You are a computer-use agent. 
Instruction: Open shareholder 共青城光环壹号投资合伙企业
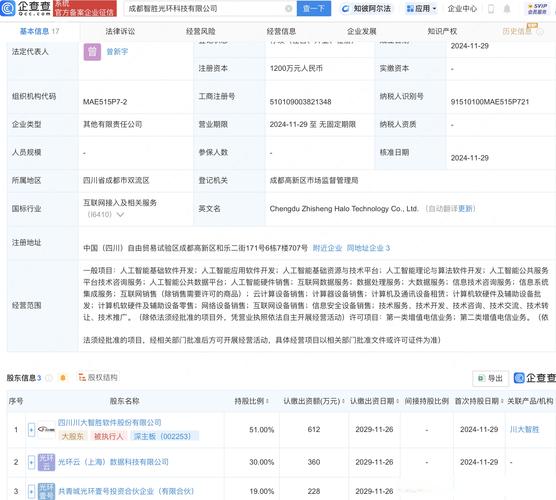pos(126,491)
